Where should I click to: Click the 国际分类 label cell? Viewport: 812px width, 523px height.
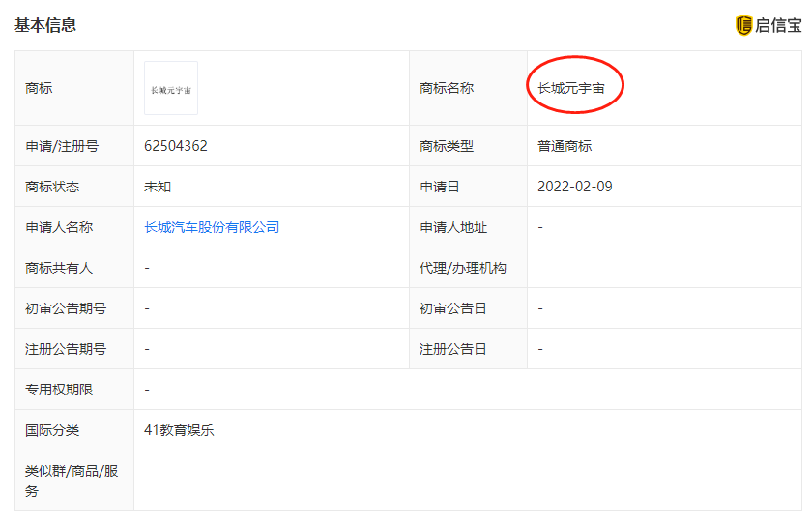74,430
